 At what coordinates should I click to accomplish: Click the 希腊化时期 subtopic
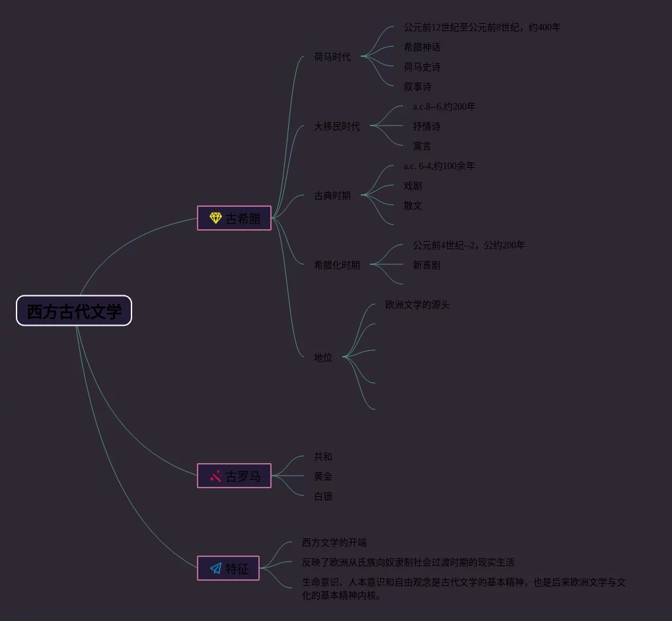click(x=337, y=265)
